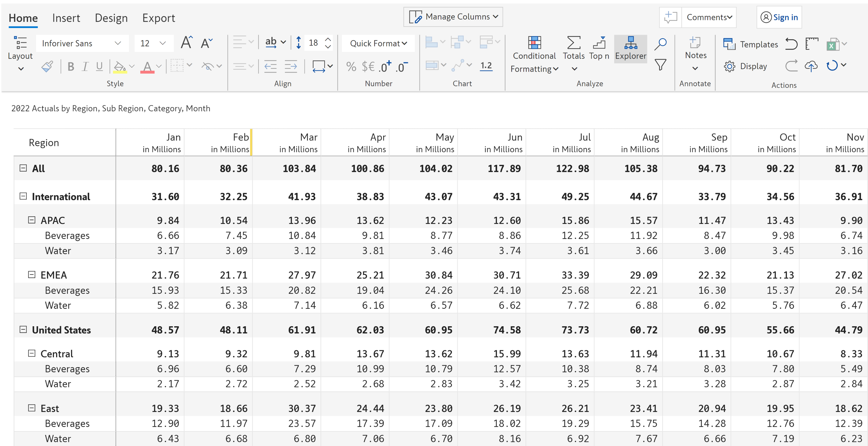
Task: Collapse the EMEA row group
Action: click(x=31, y=275)
